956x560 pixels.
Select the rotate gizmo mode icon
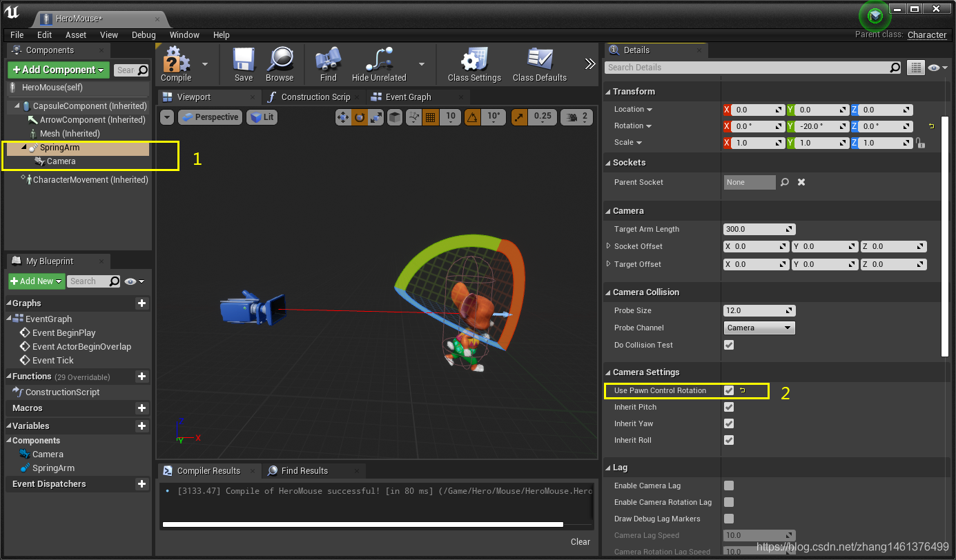pos(360,117)
